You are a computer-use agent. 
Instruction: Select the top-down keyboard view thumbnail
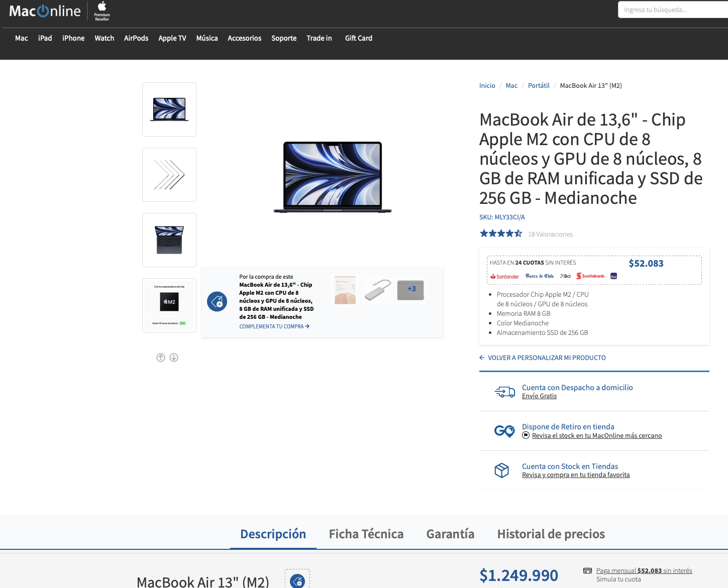pyautogui.click(x=169, y=240)
